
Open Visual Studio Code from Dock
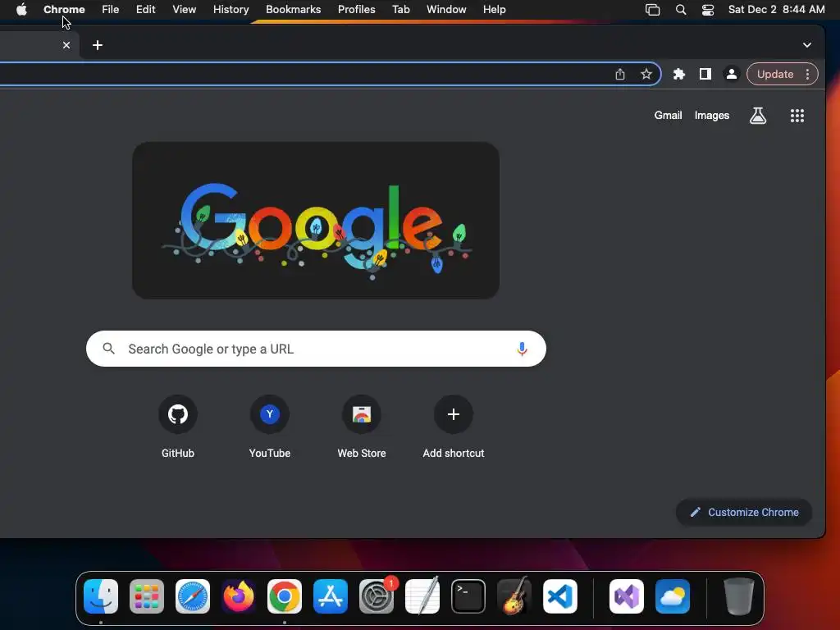[x=559, y=596]
